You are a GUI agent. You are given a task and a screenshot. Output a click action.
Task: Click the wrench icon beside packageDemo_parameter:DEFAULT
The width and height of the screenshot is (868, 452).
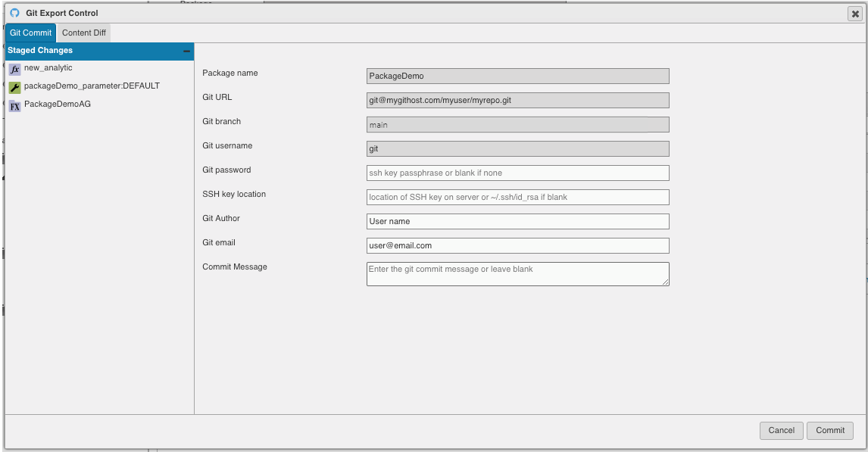click(15, 87)
